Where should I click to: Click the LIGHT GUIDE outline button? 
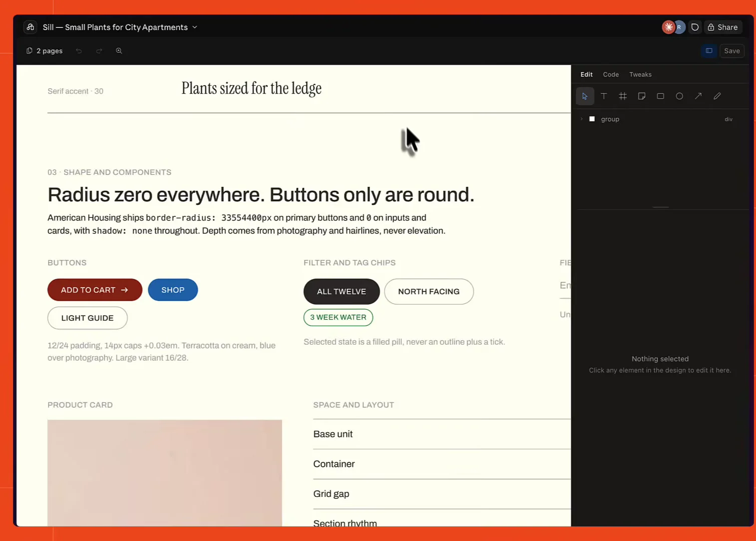[x=88, y=318]
